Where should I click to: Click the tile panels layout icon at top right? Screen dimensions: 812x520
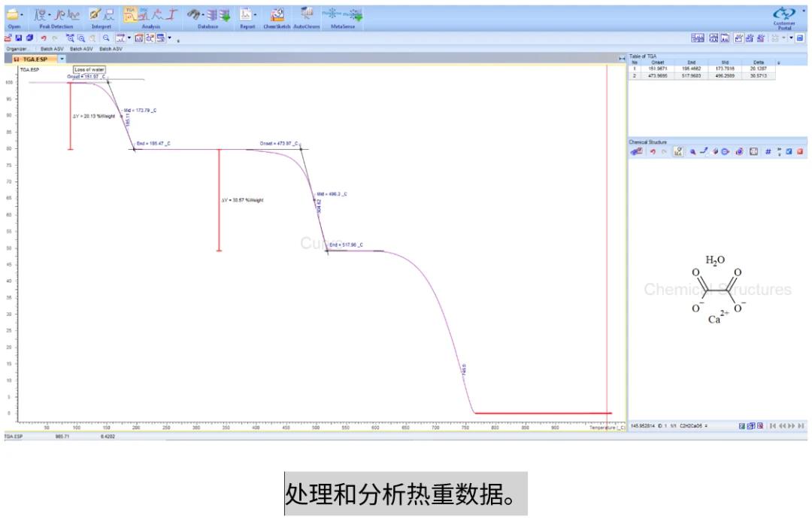coord(698,38)
